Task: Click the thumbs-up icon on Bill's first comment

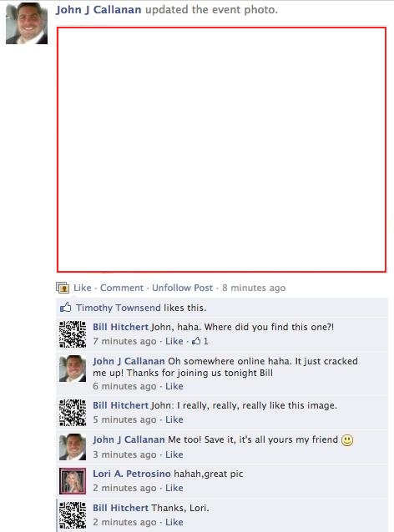Action: click(x=196, y=341)
